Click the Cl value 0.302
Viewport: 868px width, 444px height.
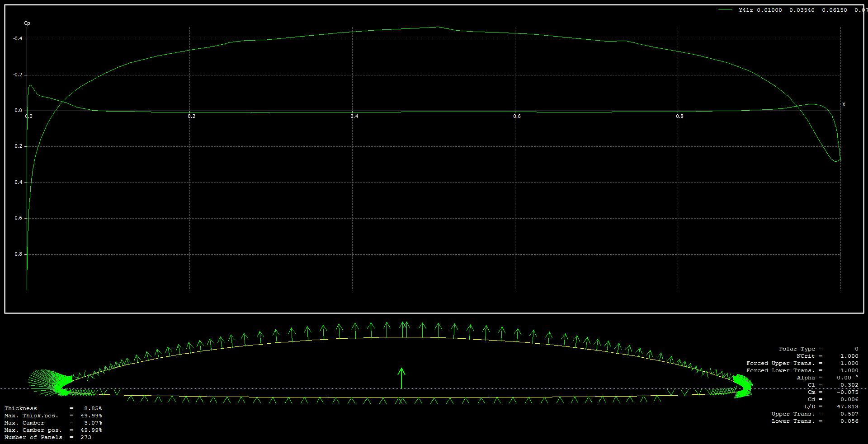[x=849, y=385]
